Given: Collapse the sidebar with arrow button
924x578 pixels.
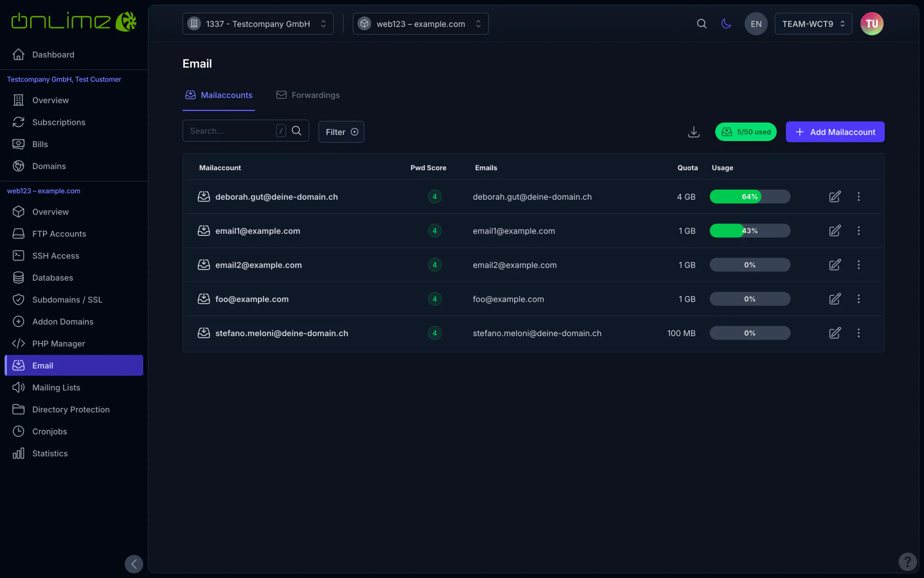Looking at the screenshot, I should point(134,564).
